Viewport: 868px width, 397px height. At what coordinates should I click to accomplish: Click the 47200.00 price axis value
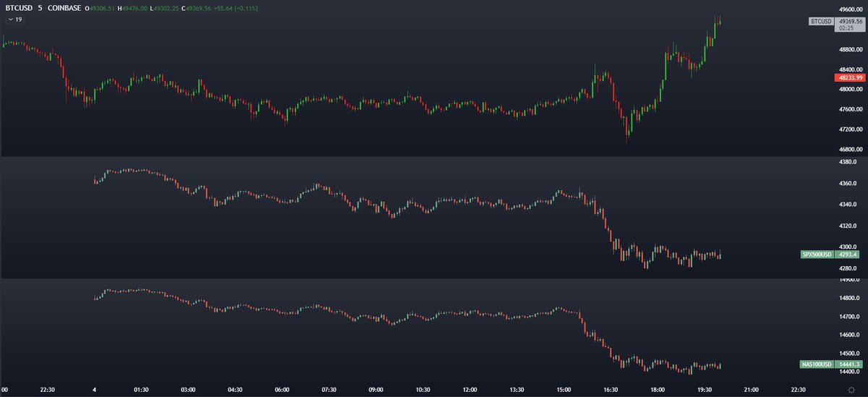[x=850, y=129]
